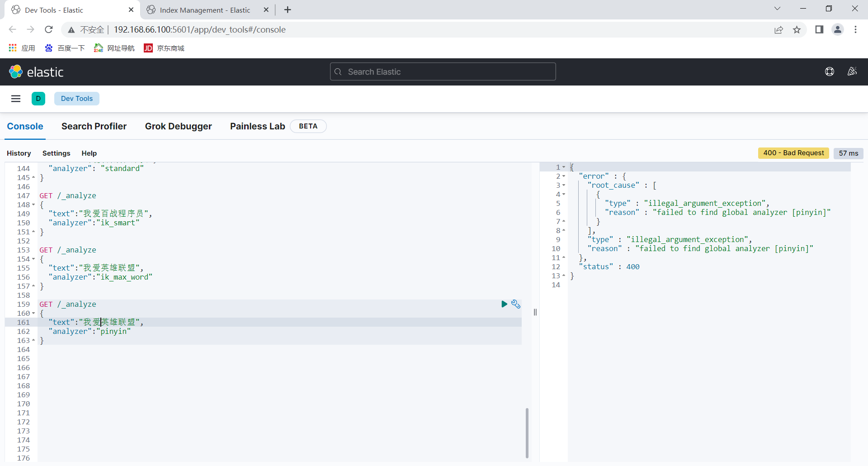The height and width of the screenshot is (466, 868).
Task: Switch to the Grok Debugger tab
Action: pyautogui.click(x=178, y=126)
